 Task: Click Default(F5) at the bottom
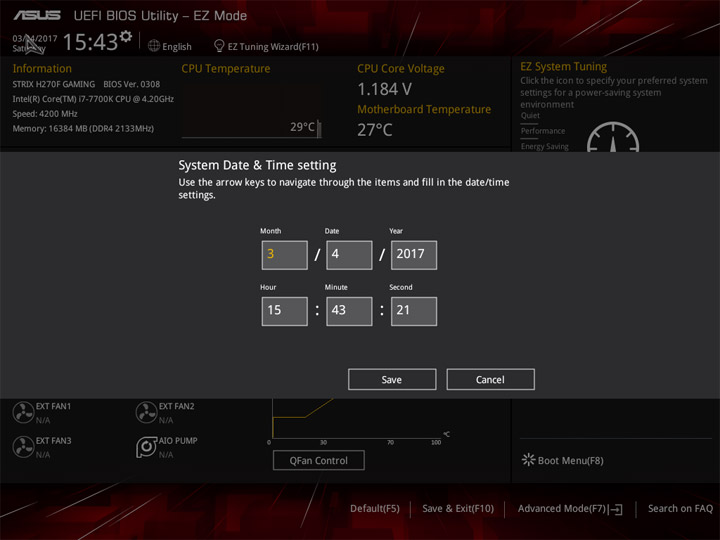[375, 508]
